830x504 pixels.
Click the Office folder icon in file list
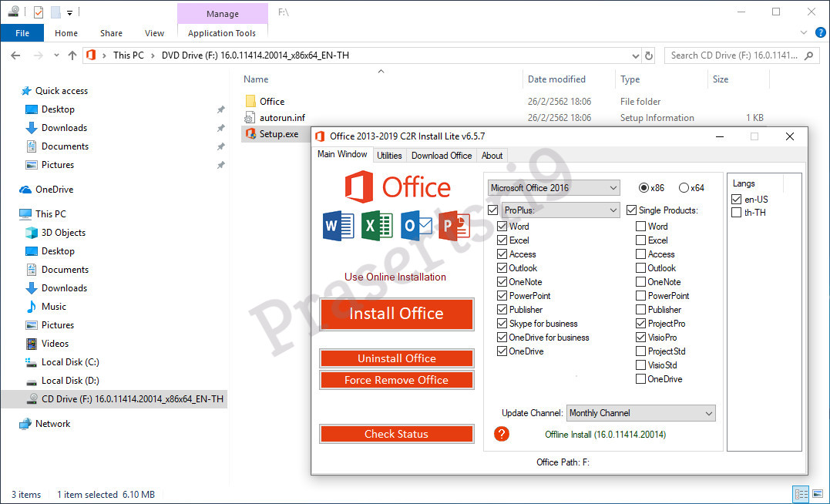250,101
